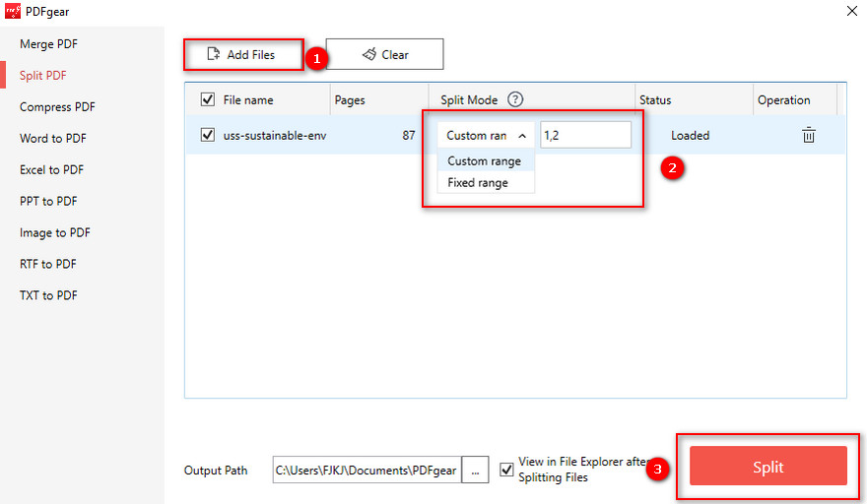Go to Word to PDF converter
This screenshot has height=504, width=867.
(53, 139)
